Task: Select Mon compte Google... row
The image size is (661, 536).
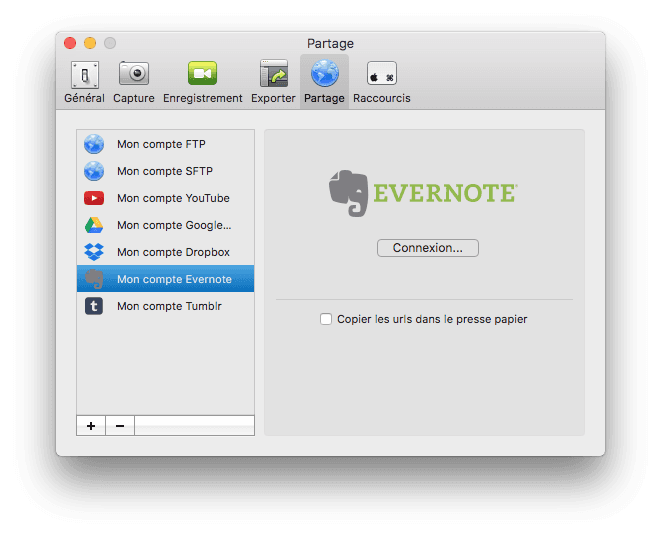Action: coord(166,225)
